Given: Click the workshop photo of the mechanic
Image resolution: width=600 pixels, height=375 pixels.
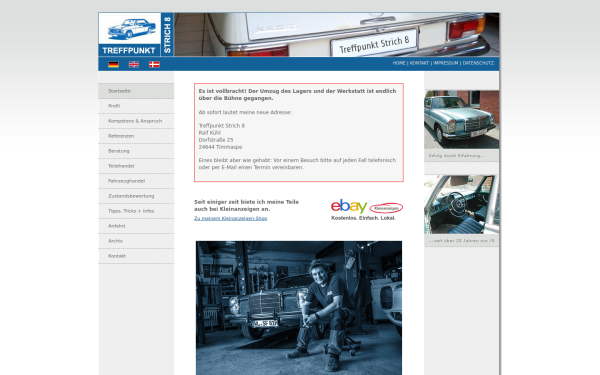Looking at the screenshot, I should pyautogui.click(x=299, y=308).
